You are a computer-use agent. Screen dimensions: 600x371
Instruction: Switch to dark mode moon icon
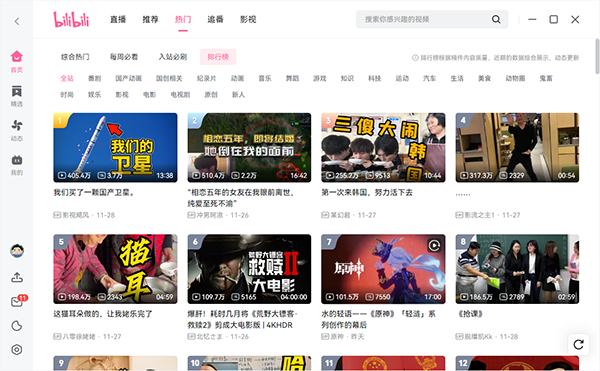pyautogui.click(x=17, y=326)
